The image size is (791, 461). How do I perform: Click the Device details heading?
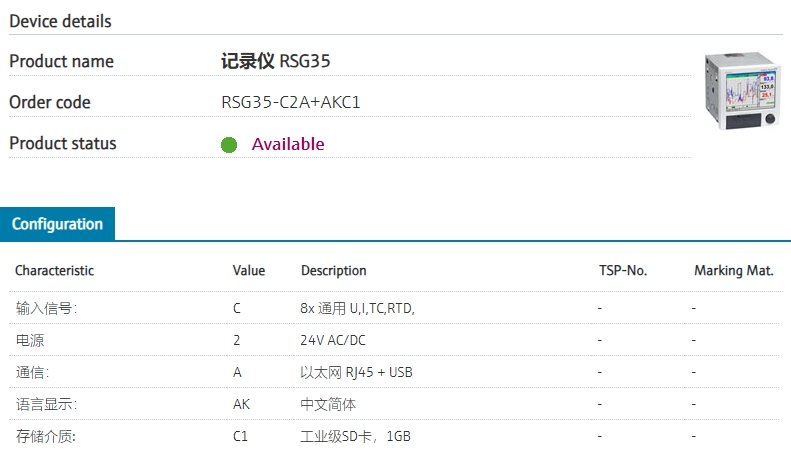tap(60, 21)
